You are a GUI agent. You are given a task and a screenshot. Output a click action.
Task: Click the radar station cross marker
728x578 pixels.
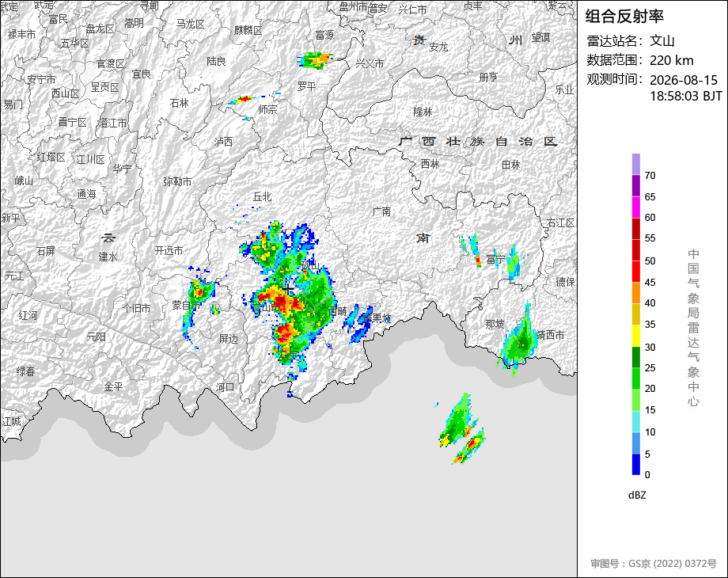(288, 290)
